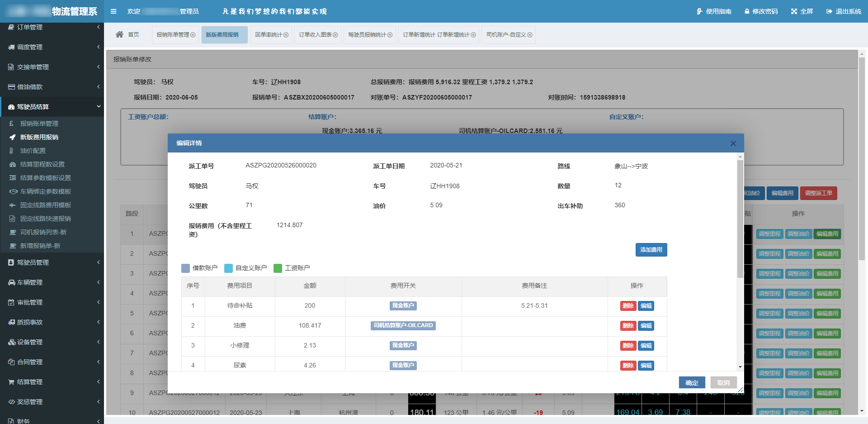868x424 pixels.
Task: Click 退出系统 logout icon
Action: [x=829, y=11]
